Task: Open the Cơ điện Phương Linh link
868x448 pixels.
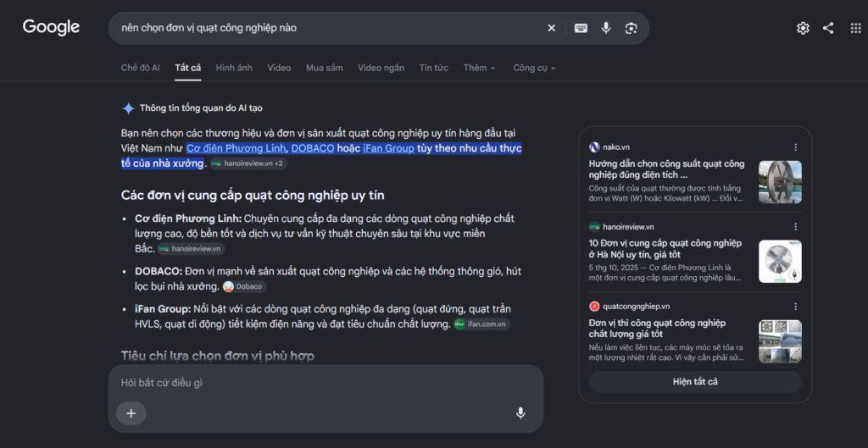Action: [x=236, y=149]
